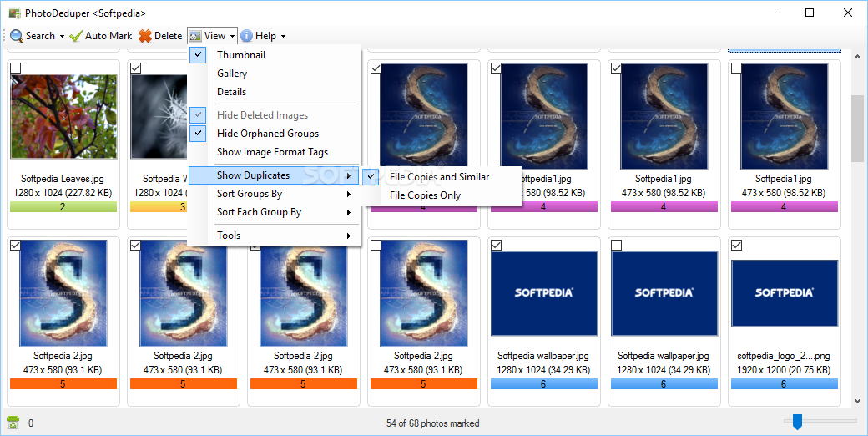Expand the Sort Each Group By submenu

tap(275, 212)
